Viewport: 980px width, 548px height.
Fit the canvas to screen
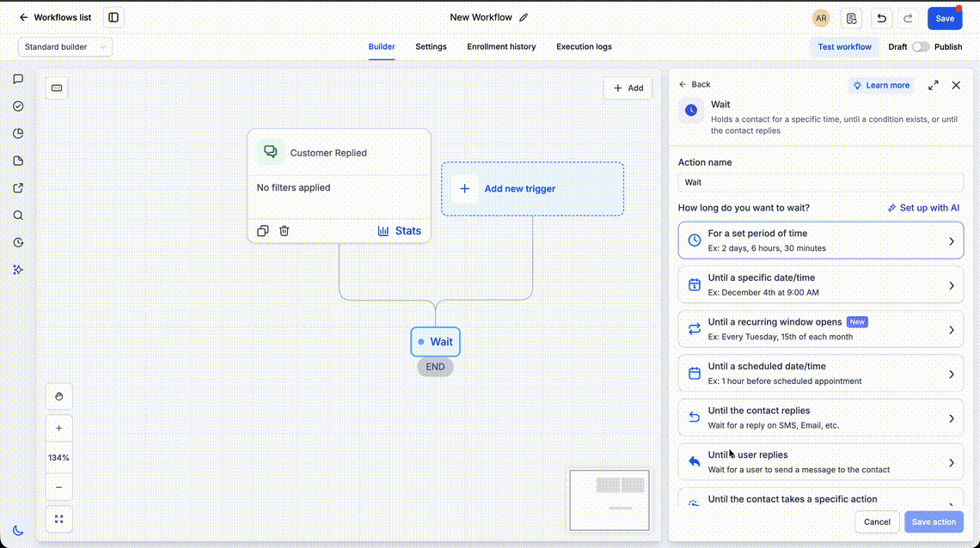pyautogui.click(x=58, y=520)
